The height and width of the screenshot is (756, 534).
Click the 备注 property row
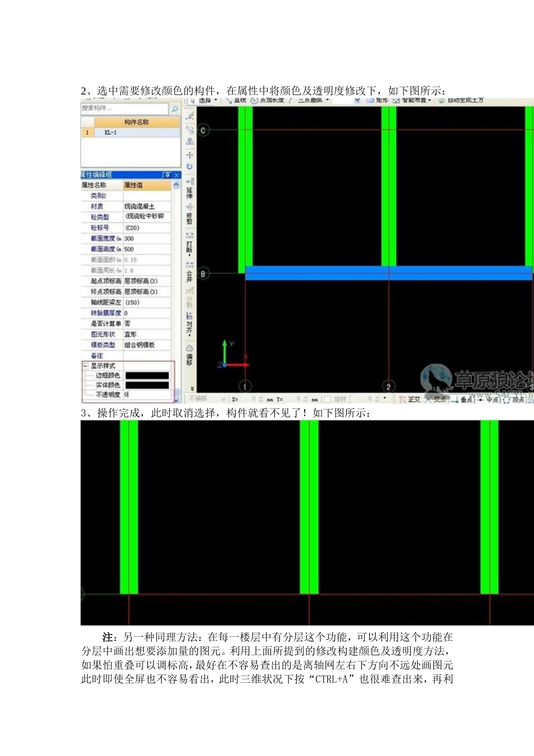[x=126, y=356]
